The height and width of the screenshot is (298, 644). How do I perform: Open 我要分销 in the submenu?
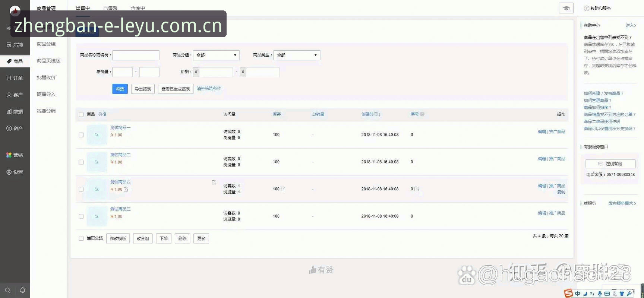(x=46, y=111)
